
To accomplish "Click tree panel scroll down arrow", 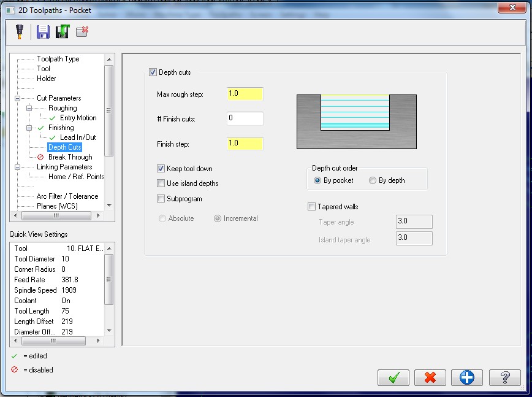I will pos(109,206).
